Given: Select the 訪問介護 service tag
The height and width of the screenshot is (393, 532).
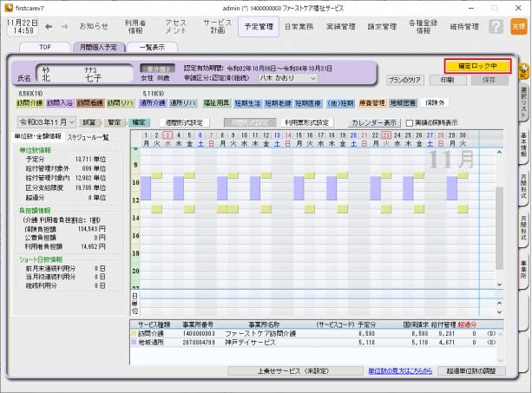Looking at the screenshot, I should pos(23,102).
